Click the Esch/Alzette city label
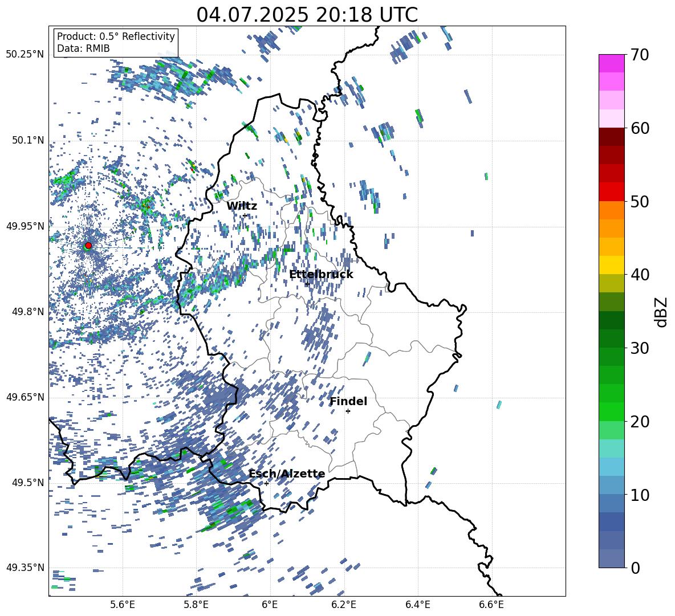 click(287, 474)
